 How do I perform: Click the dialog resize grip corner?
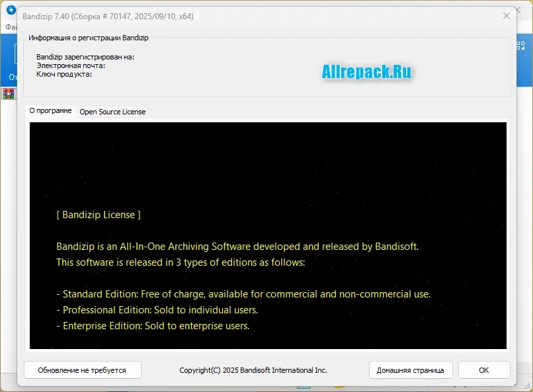[526, 385]
